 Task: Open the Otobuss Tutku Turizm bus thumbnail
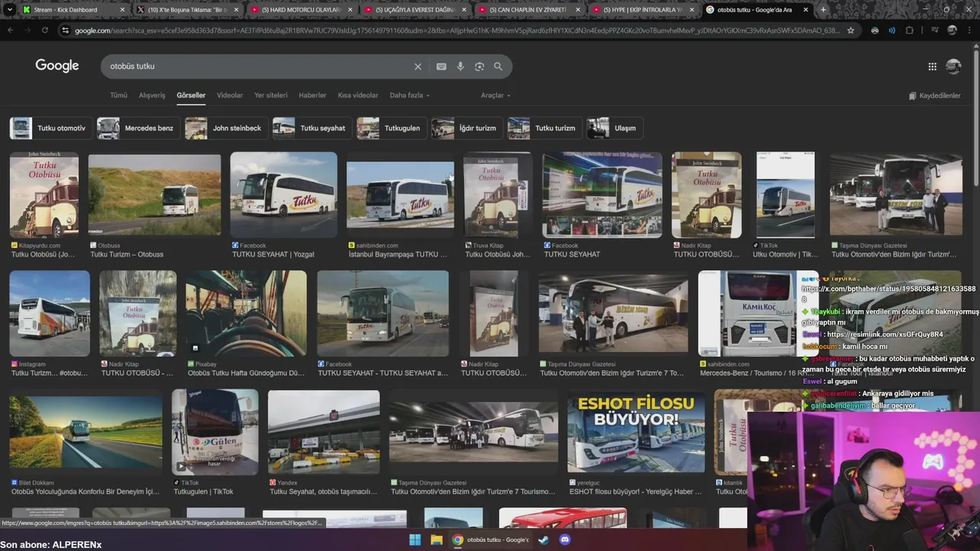[x=155, y=195]
